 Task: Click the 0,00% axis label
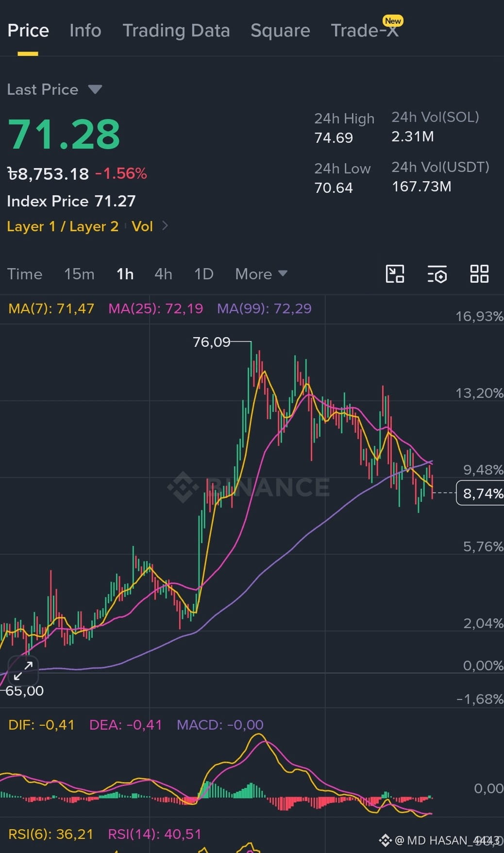pos(483,665)
